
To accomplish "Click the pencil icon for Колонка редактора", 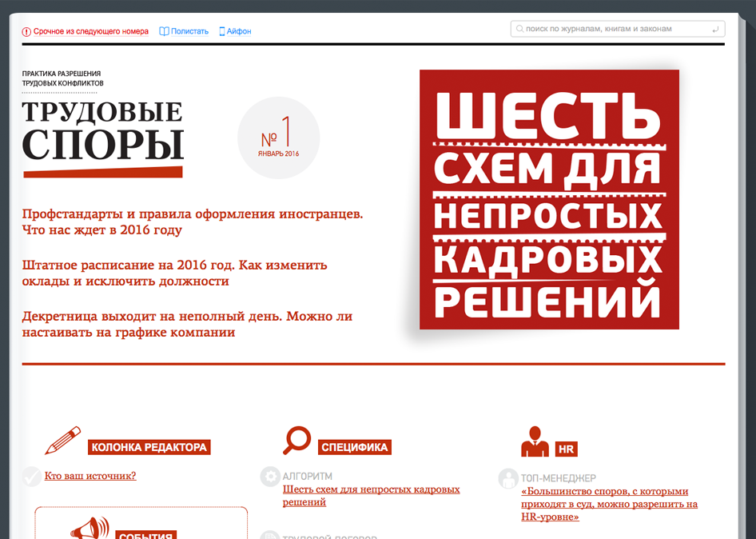I will click(x=62, y=440).
